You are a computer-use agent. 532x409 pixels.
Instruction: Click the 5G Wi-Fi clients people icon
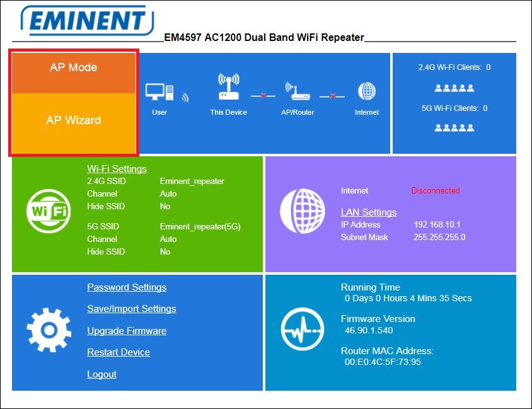click(x=454, y=127)
